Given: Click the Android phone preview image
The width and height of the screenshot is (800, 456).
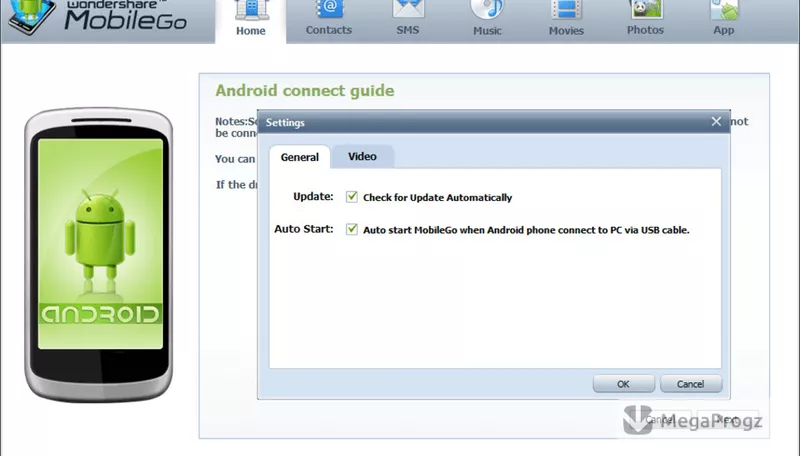Looking at the screenshot, I should (x=99, y=255).
